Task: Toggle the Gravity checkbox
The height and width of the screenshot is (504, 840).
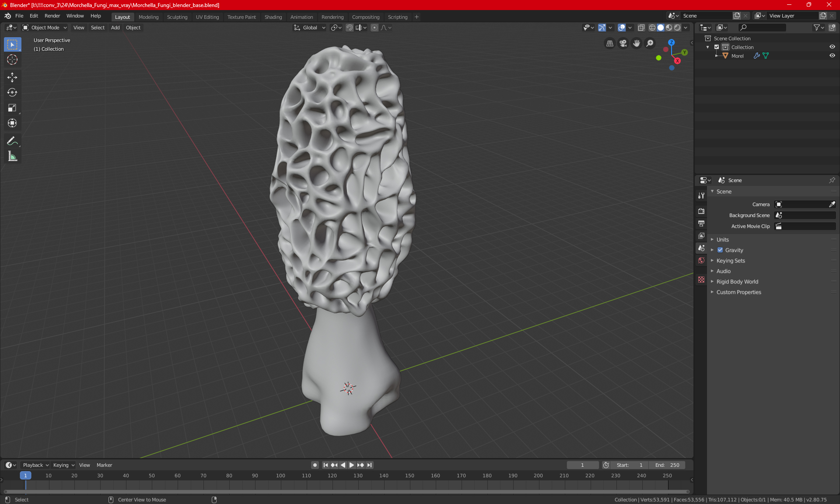Action: click(720, 250)
